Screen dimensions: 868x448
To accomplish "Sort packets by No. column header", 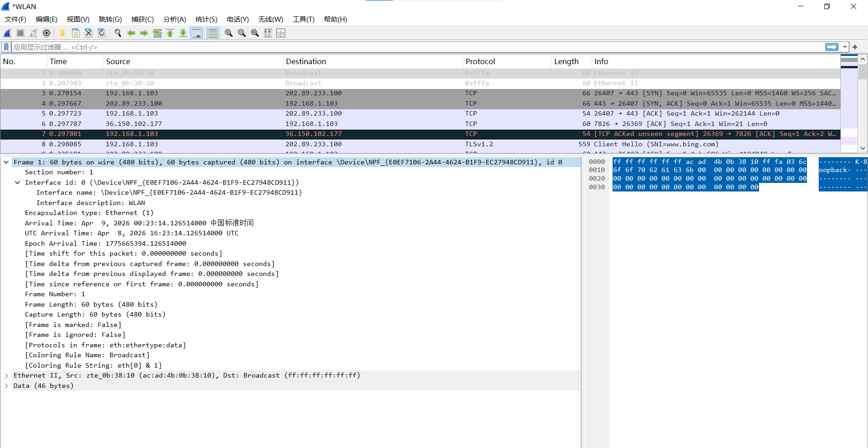I will [x=24, y=61].
